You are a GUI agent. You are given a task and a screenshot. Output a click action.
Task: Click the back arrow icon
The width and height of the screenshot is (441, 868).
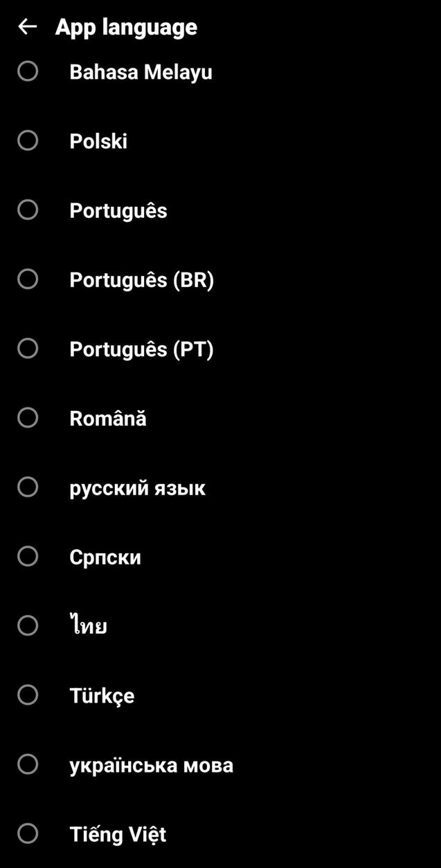(27, 26)
